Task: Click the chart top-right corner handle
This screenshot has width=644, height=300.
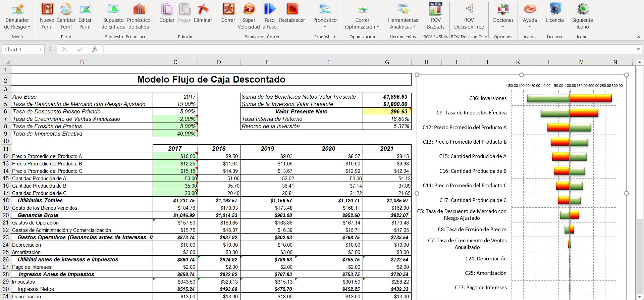Action: pos(627,75)
